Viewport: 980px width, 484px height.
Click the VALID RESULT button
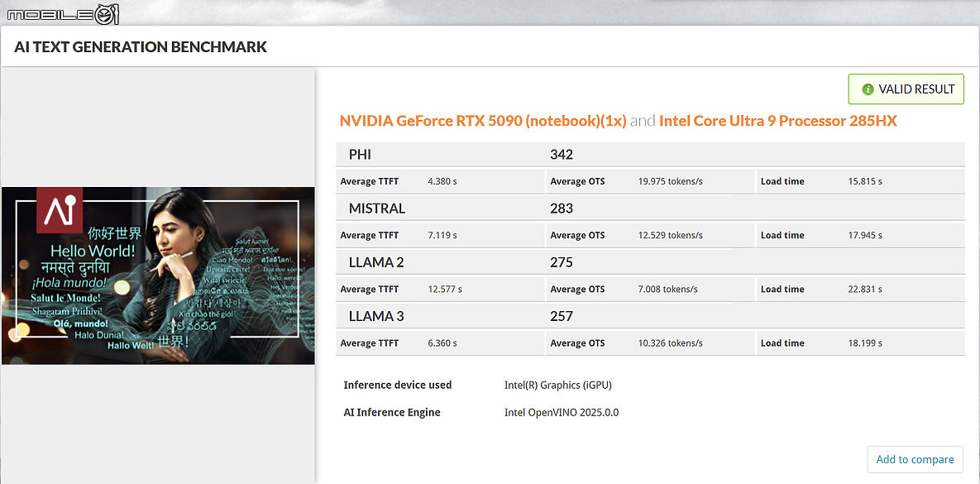point(906,89)
